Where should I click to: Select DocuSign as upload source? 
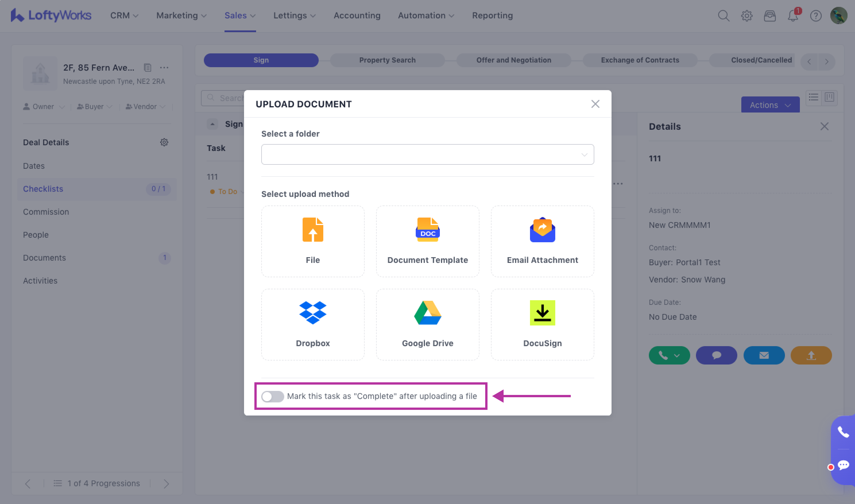tap(542, 324)
